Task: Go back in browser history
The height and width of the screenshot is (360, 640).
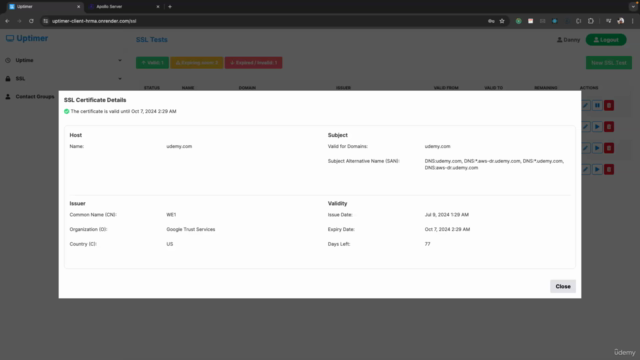Action: click(x=7, y=21)
